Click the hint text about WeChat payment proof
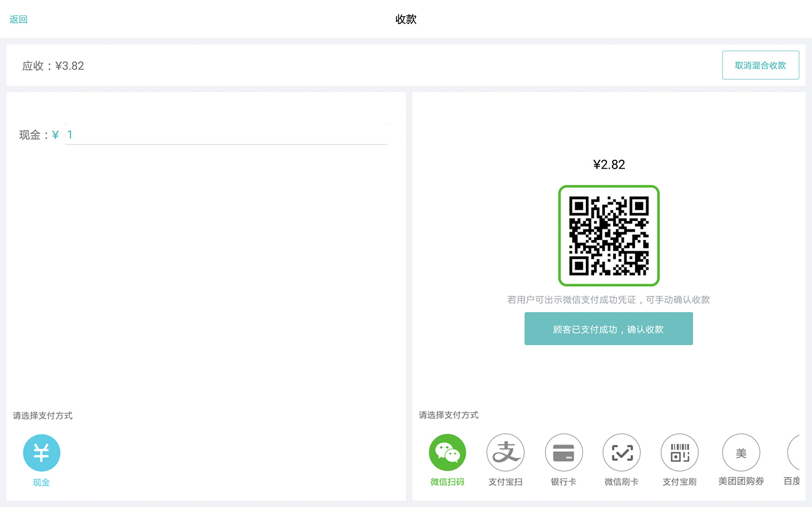Image resolution: width=812 pixels, height=507 pixels. click(609, 300)
